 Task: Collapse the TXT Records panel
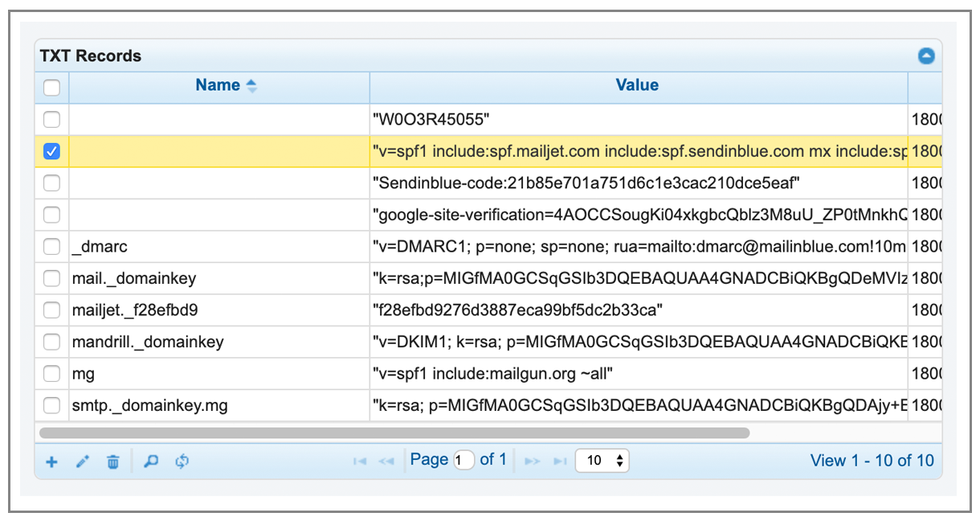point(926,56)
